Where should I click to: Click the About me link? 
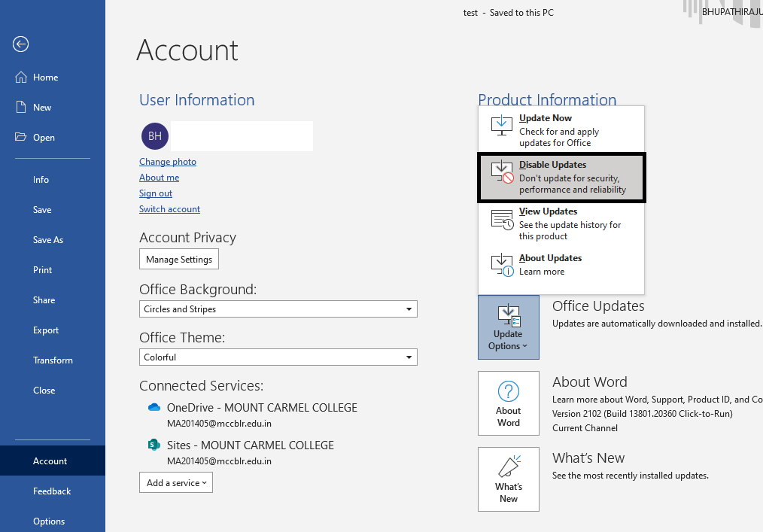[x=159, y=178]
